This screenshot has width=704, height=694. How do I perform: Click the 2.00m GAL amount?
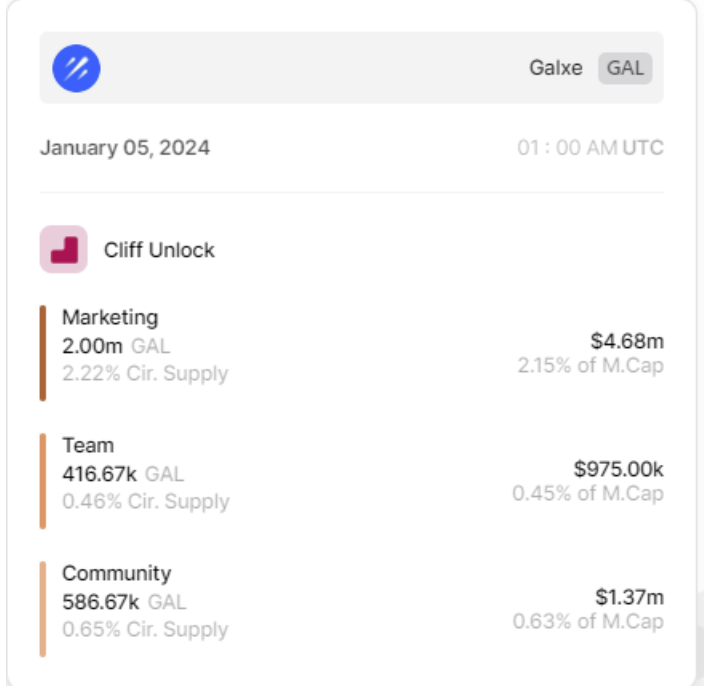coord(116,346)
